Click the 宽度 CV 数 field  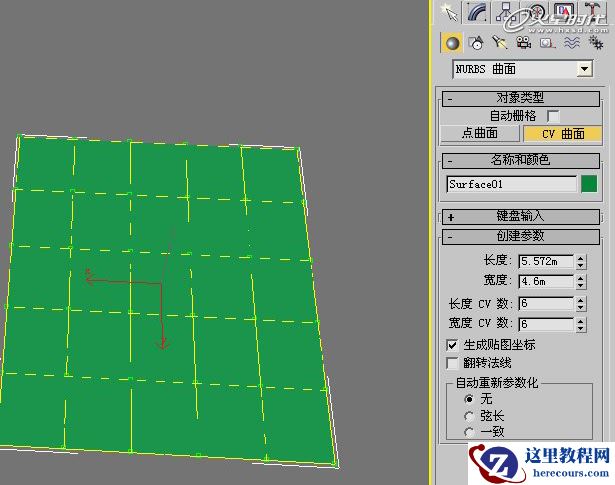[x=546, y=324]
